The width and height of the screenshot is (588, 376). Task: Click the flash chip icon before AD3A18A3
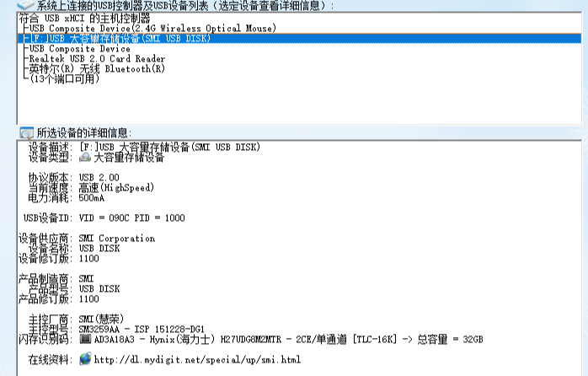point(85,339)
